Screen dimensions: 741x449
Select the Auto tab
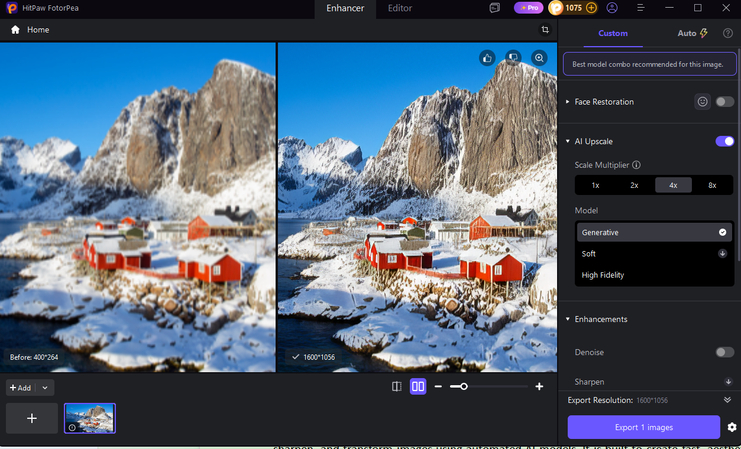[x=692, y=33]
